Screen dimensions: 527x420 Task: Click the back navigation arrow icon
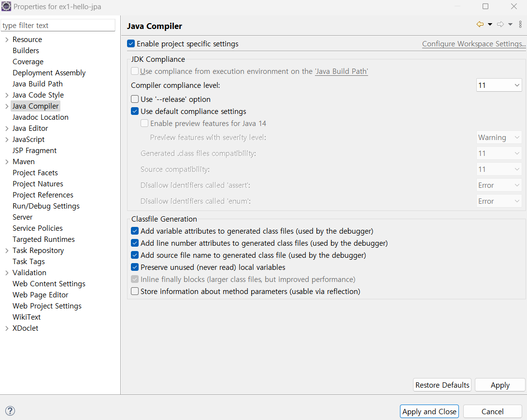coord(480,24)
